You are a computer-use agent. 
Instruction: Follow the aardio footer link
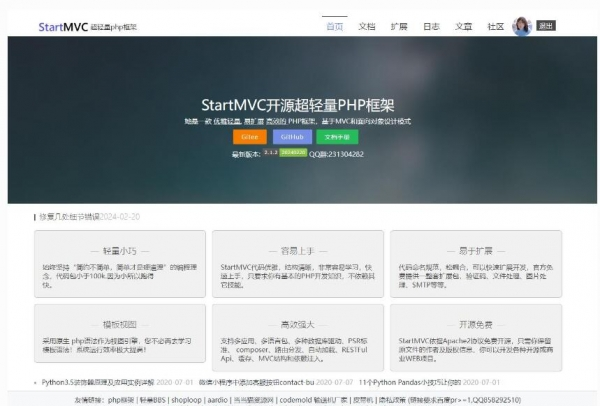(x=217, y=400)
